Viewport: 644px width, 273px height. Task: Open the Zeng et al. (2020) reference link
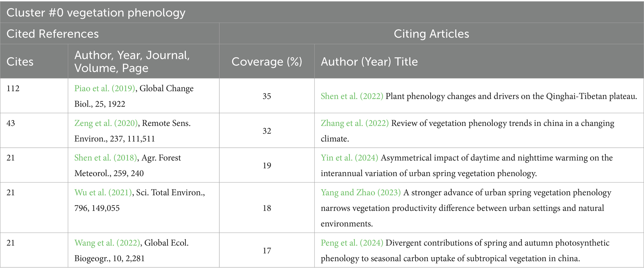point(106,123)
